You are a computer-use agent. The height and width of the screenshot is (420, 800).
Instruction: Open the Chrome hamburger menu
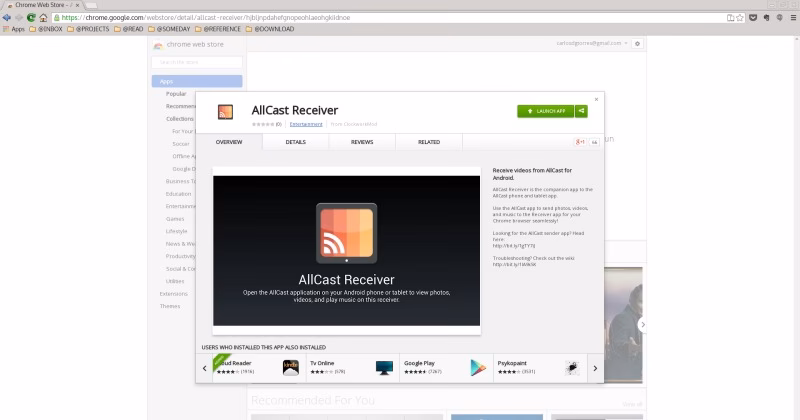click(x=793, y=17)
